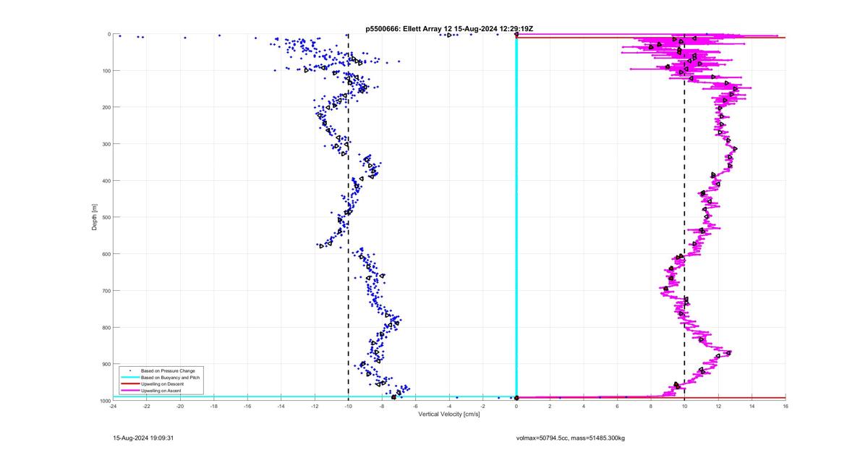Screen dimensions: 868x450
Task: Click the depth-axis tick label '1000'
Action: point(104,400)
